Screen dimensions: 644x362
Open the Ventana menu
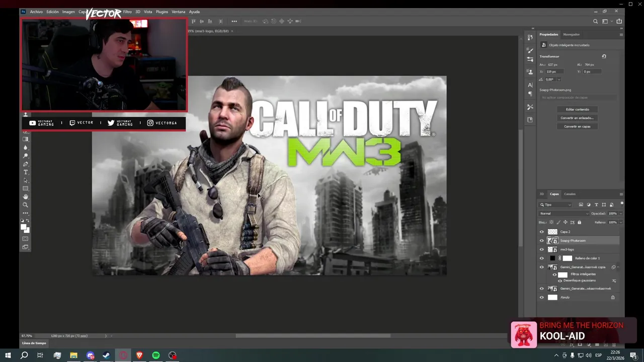pyautogui.click(x=178, y=12)
